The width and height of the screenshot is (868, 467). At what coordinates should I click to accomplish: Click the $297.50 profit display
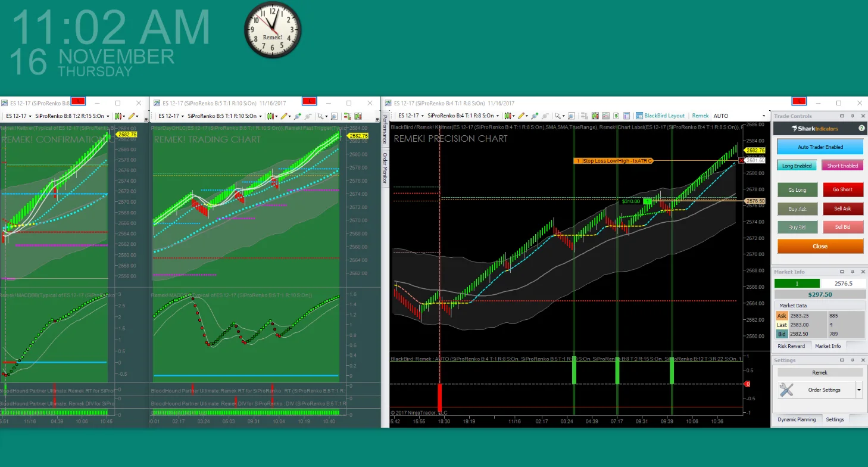click(820, 294)
